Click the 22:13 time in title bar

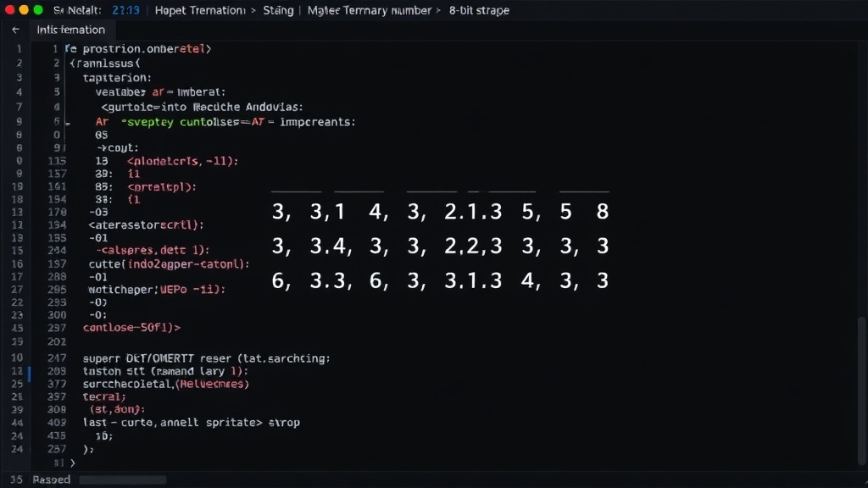pos(125,10)
